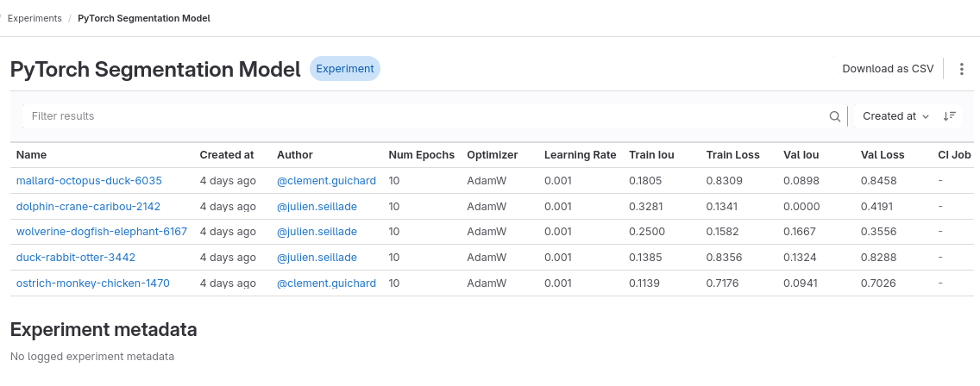Viewport: 980px width, 386px height.
Task: Open the vertical ellipsis actions menu
Action: (x=961, y=69)
